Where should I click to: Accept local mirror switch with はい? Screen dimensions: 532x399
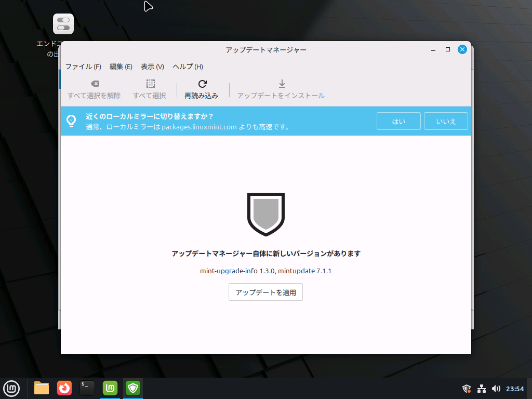[398, 121]
